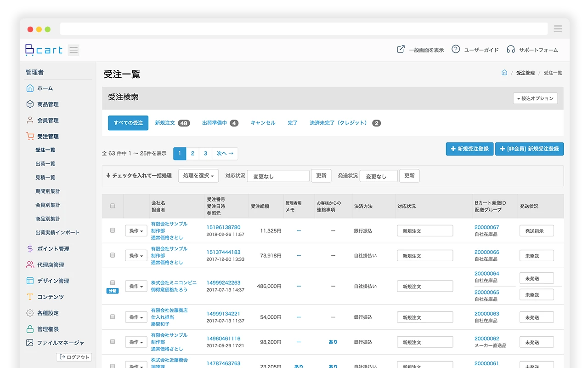Viewport: 588px width, 368px height.
Task: Click the browser address bar
Action: pyautogui.click(x=304, y=29)
